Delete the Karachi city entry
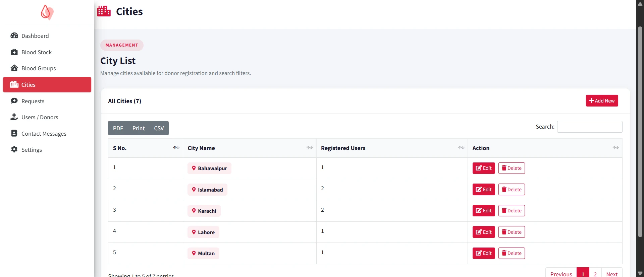 512,211
